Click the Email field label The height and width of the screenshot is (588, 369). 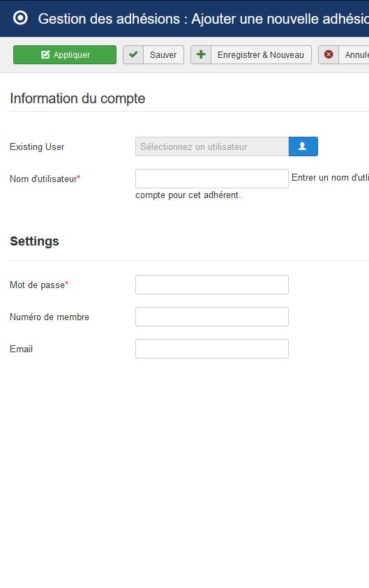point(21,349)
